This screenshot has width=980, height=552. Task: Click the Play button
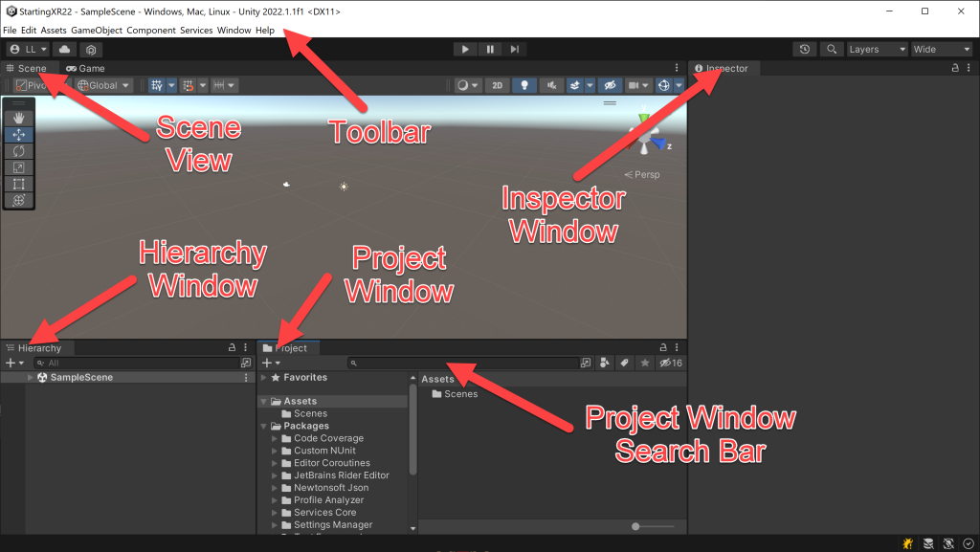pos(465,50)
